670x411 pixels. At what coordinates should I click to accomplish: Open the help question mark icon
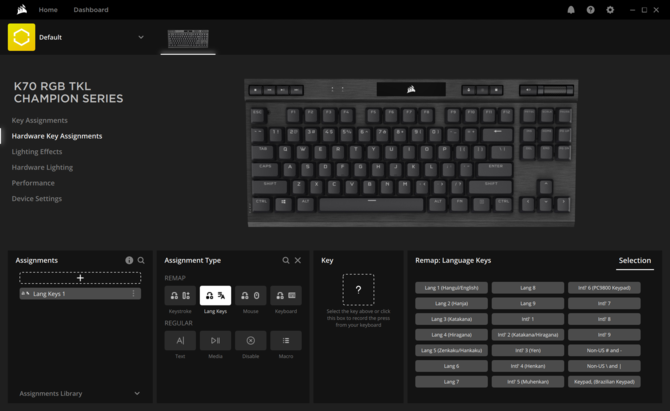click(591, 10)
